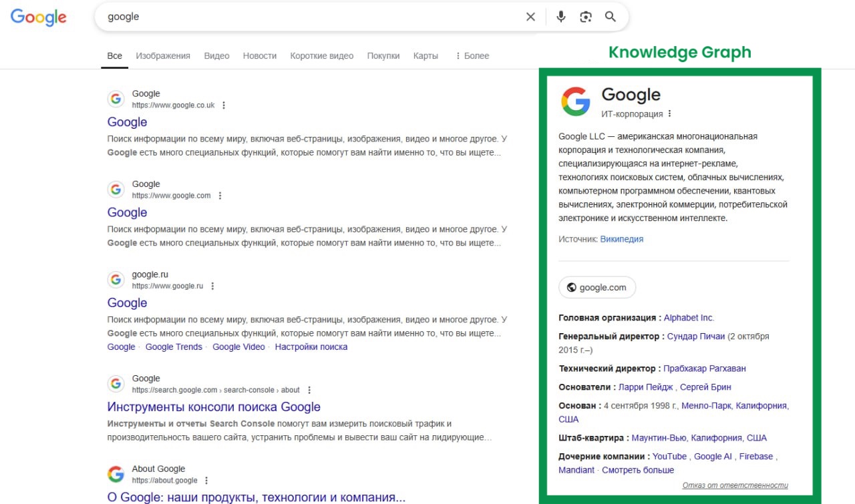
Task: Click the Google logo in the page header
Action: pos(39,17)
